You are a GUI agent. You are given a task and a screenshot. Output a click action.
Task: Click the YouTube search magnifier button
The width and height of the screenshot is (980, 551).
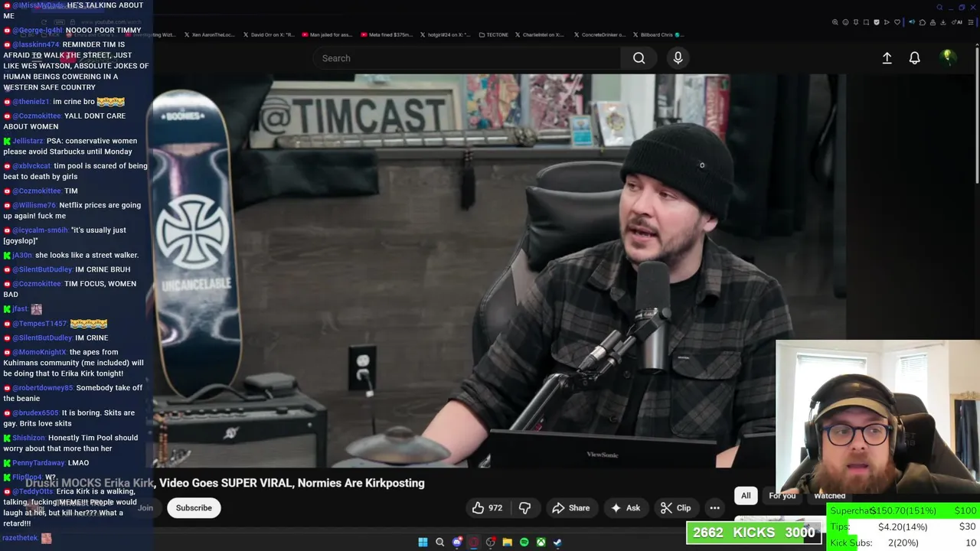coord(639,58)
